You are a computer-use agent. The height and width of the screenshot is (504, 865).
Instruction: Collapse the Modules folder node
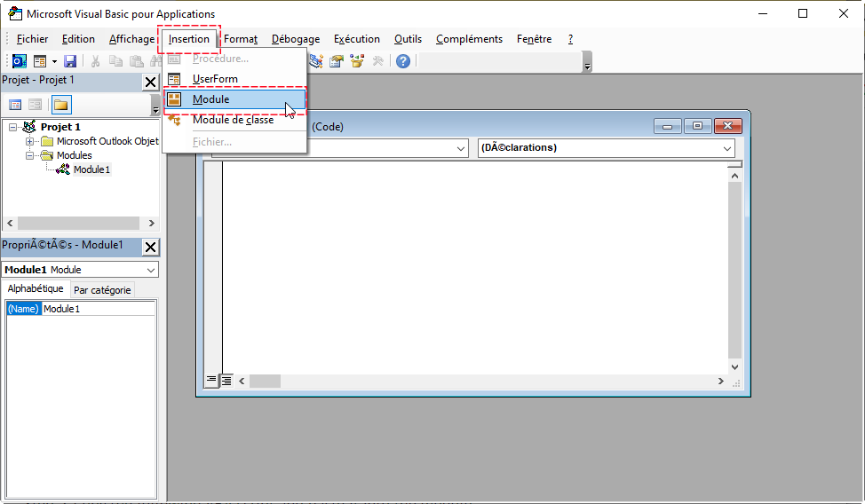pyautogui.click(x=30, y=155)
